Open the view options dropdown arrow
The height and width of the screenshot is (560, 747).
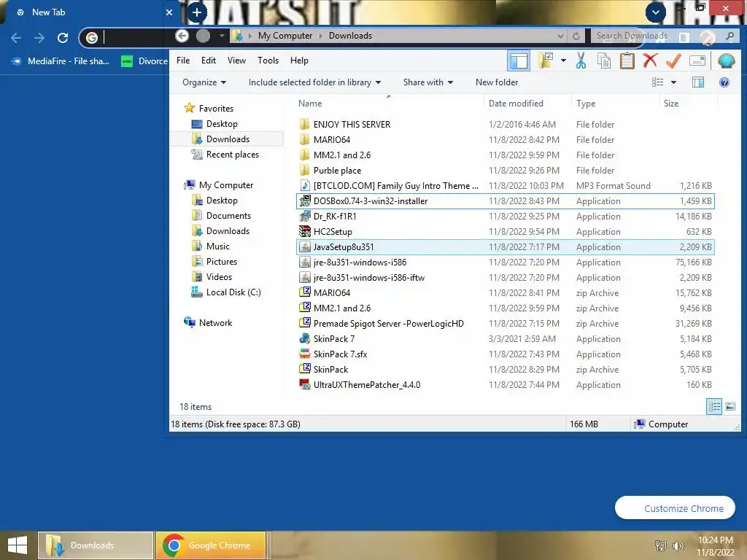pos(673,82)
